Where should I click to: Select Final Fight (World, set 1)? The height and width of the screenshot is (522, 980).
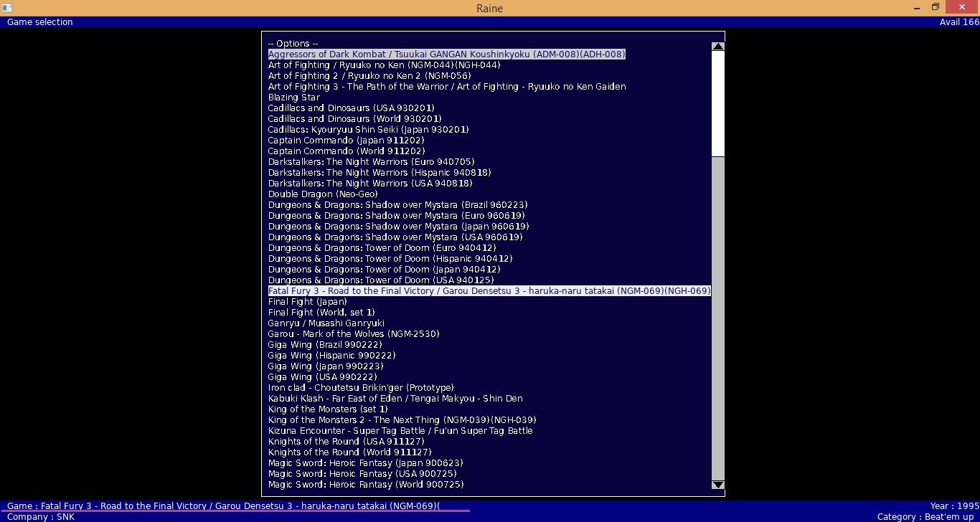[321, 313]
